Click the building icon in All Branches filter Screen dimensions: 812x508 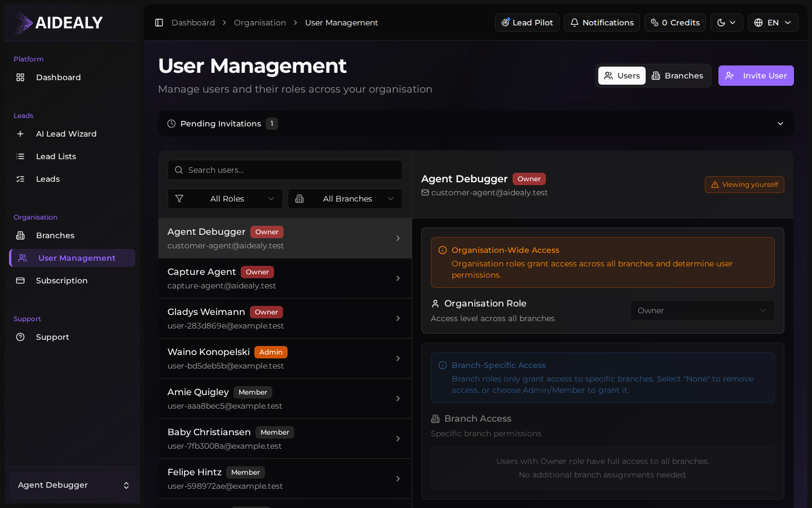[x=299, y=199]
